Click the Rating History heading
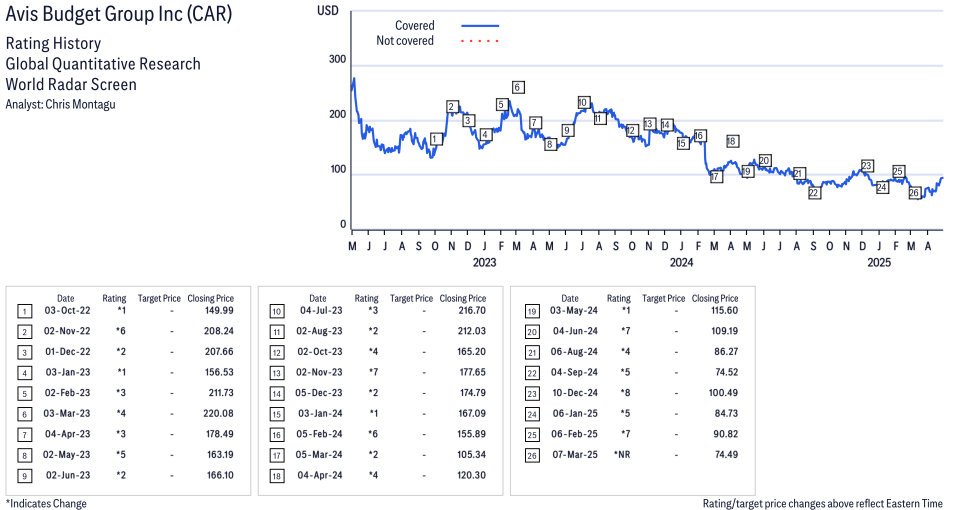This screenshot has height=510, width=954. (54, 43)
